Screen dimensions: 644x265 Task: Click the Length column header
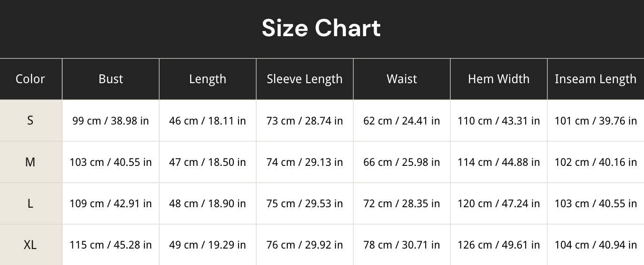tap(208, 79)
